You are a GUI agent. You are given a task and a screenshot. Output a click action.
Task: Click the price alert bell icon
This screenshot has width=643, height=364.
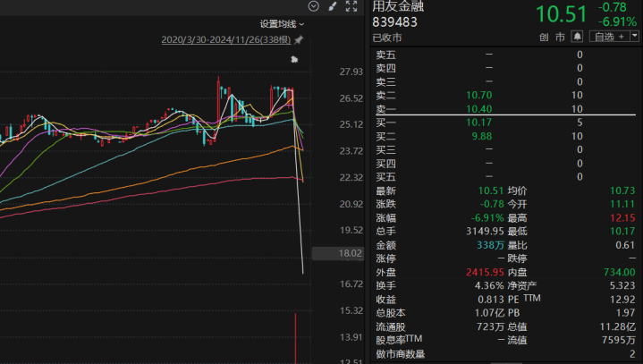tap(577, 37)
